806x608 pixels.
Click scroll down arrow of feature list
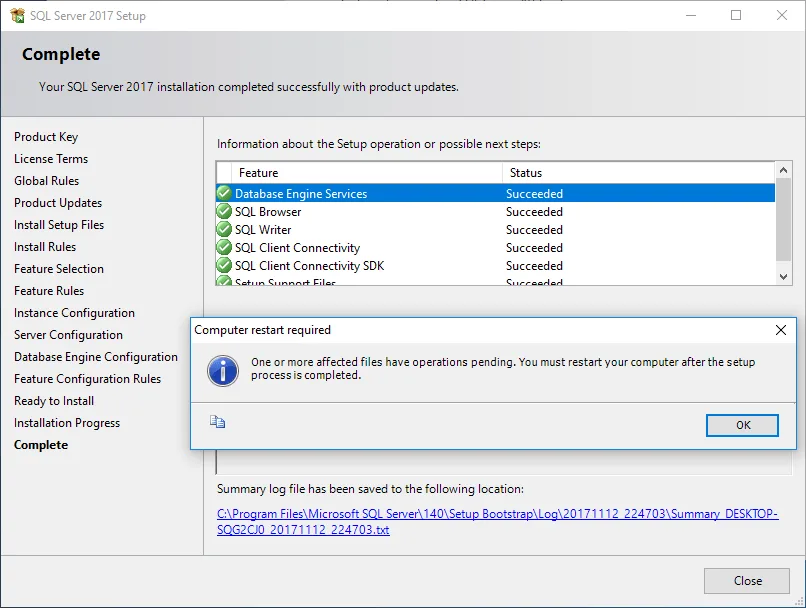[x=783, y=277]
